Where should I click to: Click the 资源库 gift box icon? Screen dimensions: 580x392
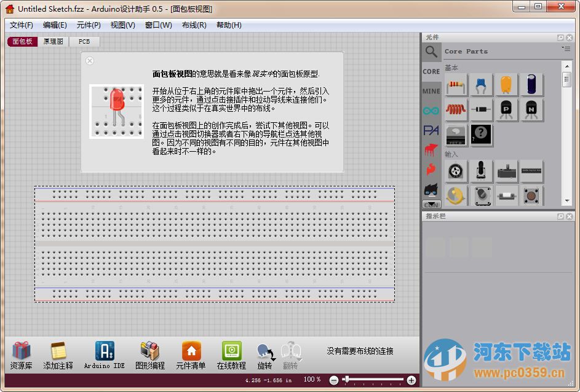[22, 355]
